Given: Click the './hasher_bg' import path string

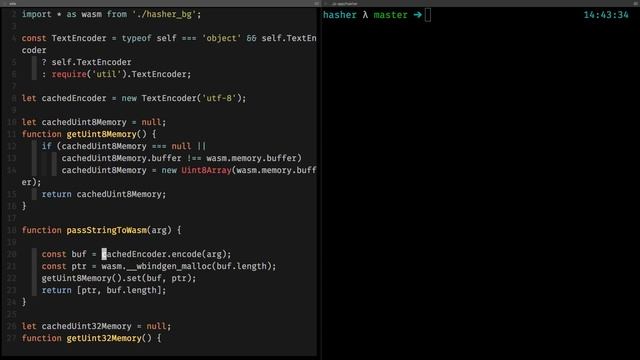Looking at the screenshot, I should pos(164,14).
